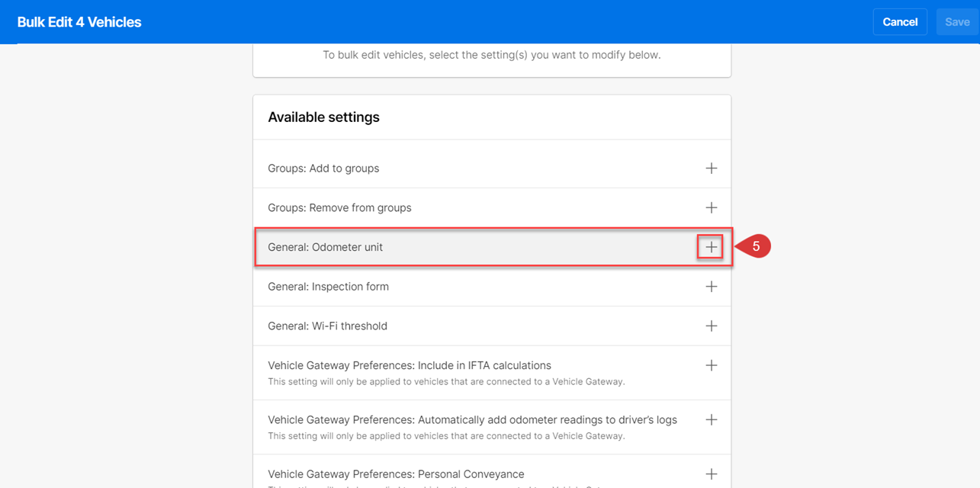Click plus icon for Groups: Remove from groups
The width and height of the screenshot is (980, 488).
click(x=711, y=207)
